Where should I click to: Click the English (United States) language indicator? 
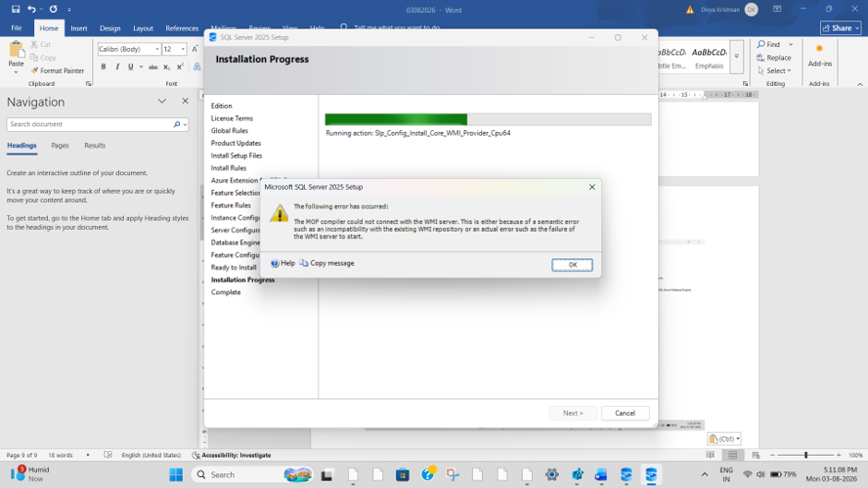[x=151, y=456]
